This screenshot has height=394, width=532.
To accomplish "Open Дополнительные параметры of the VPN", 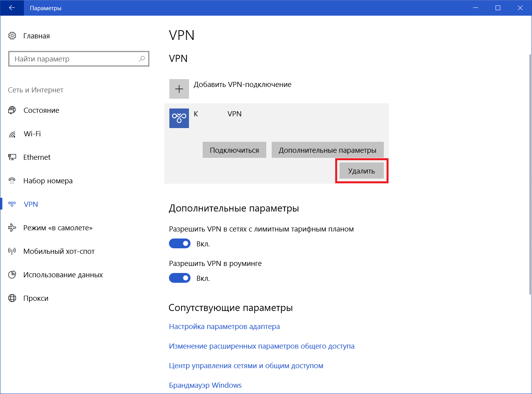I will [327, 150].
